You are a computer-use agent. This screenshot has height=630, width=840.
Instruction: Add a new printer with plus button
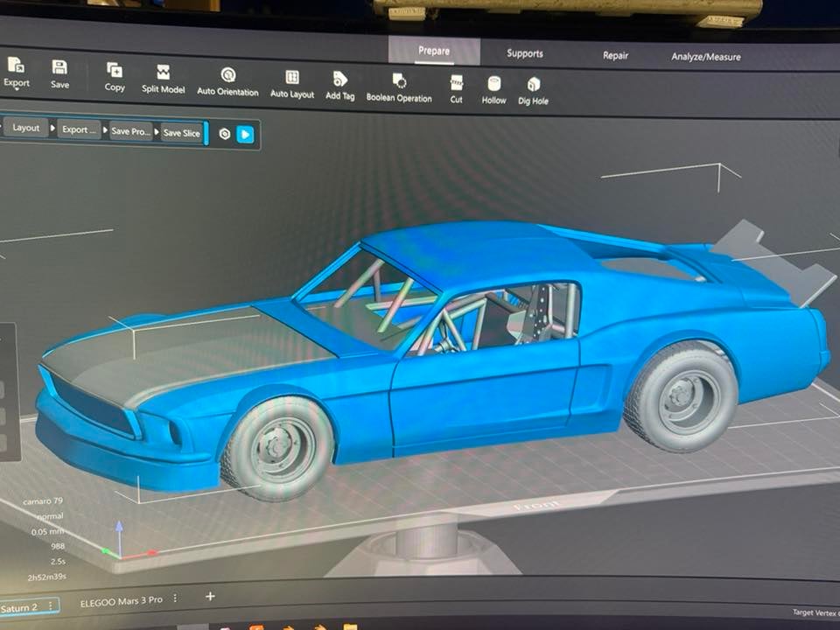pos(210,597)
